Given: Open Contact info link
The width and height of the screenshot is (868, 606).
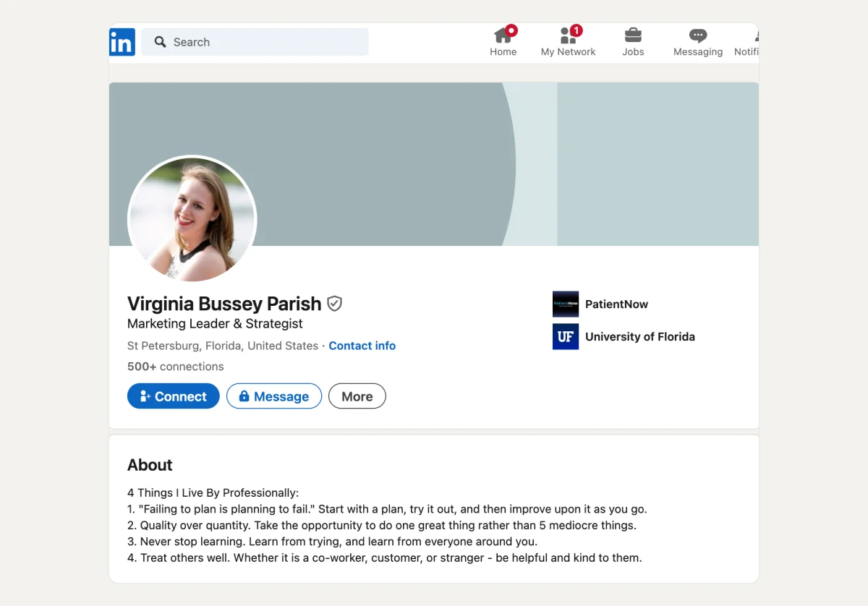Looking at the screenshot, I should (362, 346).
